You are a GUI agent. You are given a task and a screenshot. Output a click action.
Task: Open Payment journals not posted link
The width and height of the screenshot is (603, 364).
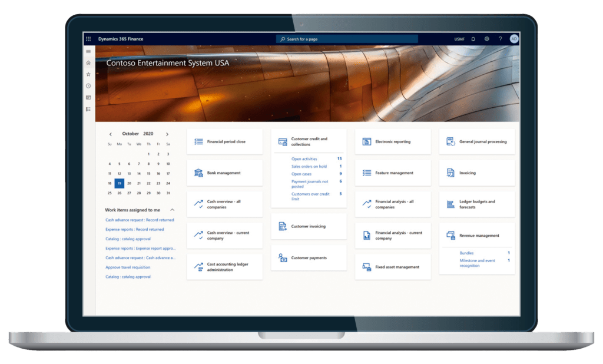point(310,184)
